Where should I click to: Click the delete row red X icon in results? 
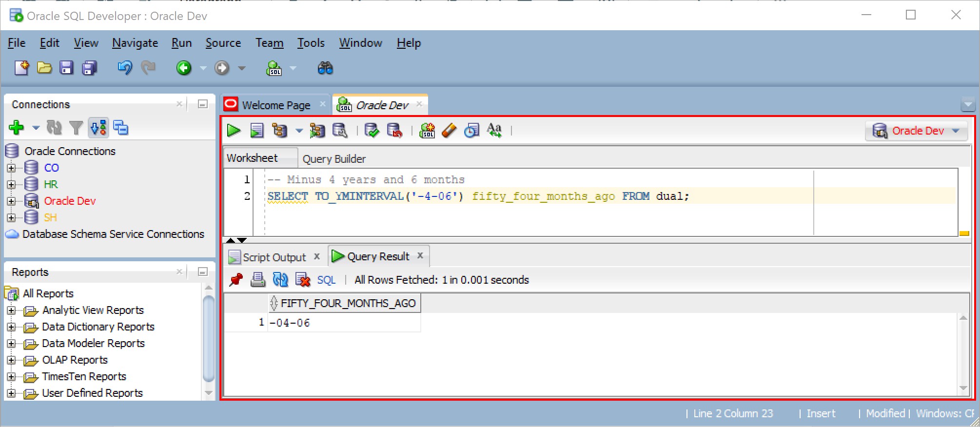pos(303,279)
